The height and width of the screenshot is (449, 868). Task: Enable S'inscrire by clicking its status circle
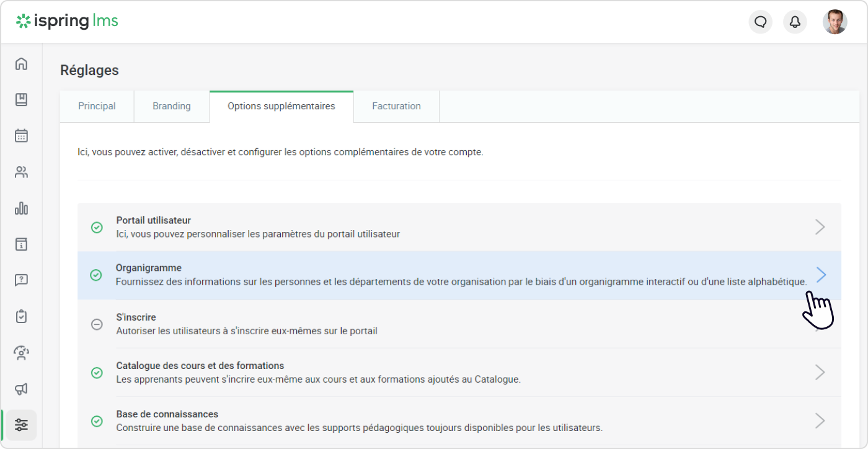(x=97, y=324)
